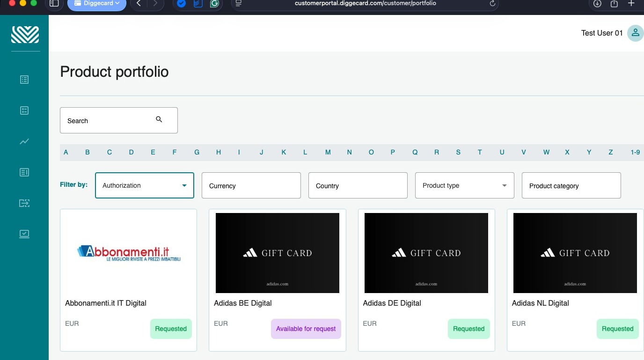644x360 pixels.
Task: Click the magnifier icon in the search box
Action: (x=159, y=119)
